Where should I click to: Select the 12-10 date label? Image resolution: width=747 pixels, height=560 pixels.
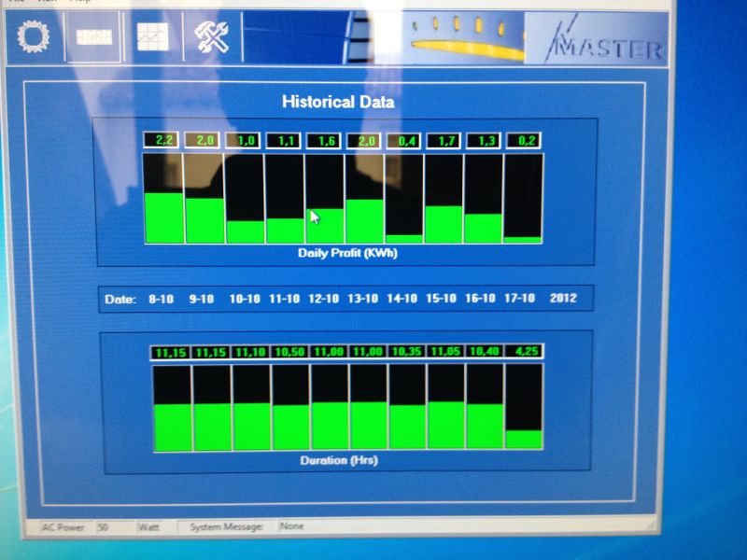323,299
